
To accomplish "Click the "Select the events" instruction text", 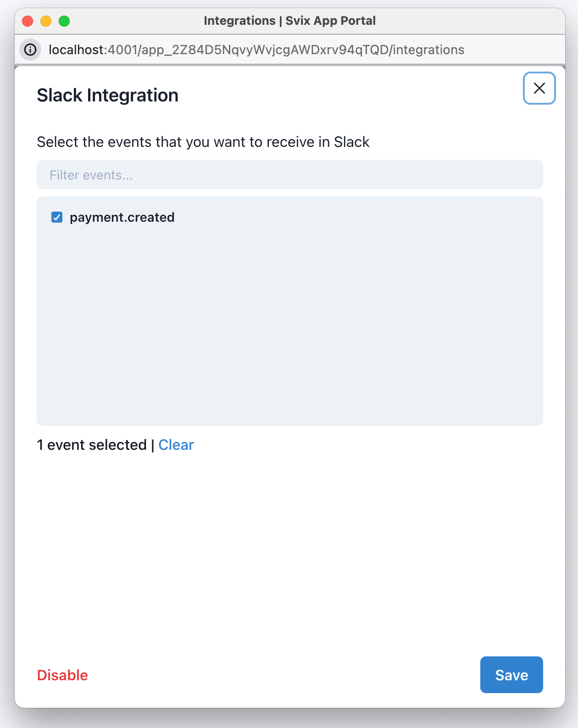I will pos(203,142).
